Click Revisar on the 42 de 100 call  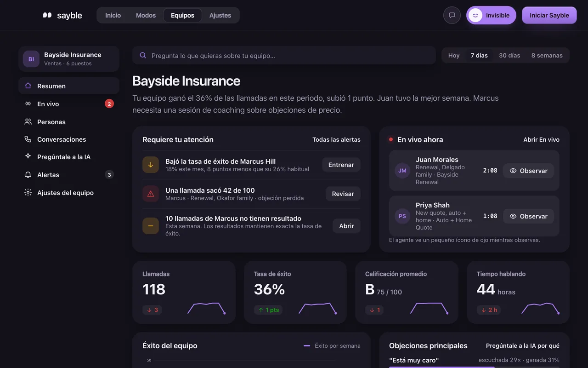pos(343,194)
